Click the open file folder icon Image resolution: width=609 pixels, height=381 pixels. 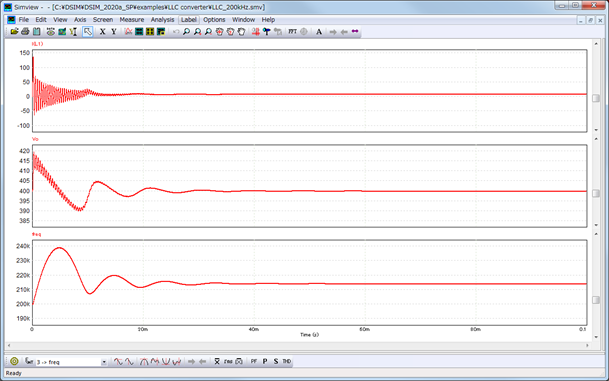pyautogui.click(x=14, y=31)
